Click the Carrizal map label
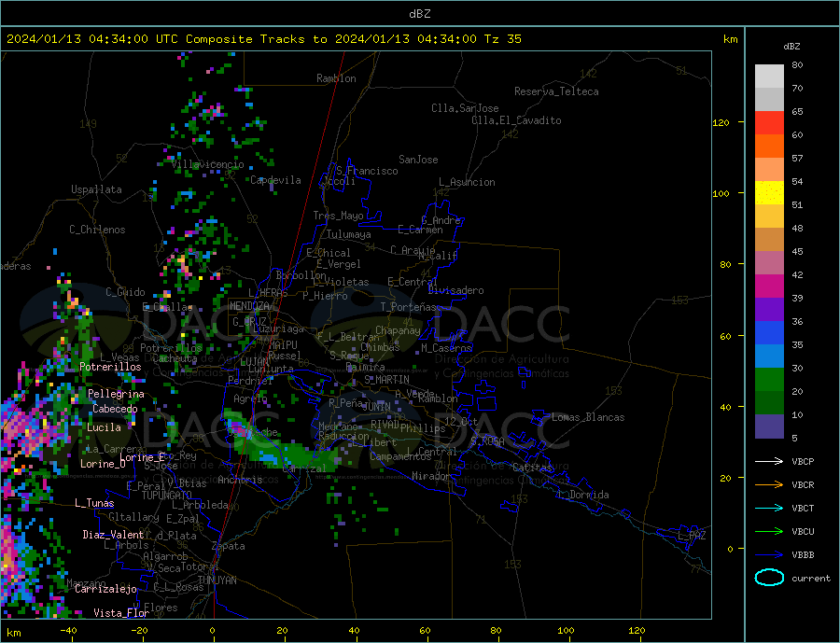The height and width of the screenshot is (643, 840). click(304, 468)
